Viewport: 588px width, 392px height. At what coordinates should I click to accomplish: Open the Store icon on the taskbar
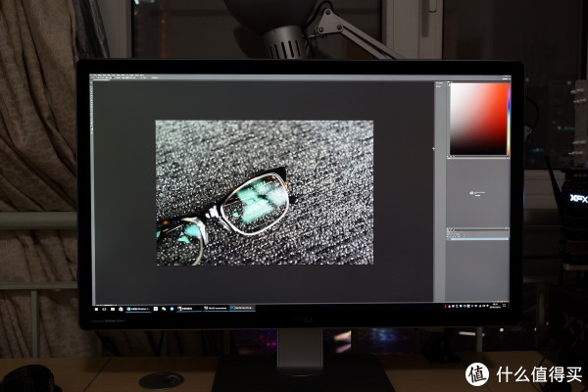coord(121,309)
